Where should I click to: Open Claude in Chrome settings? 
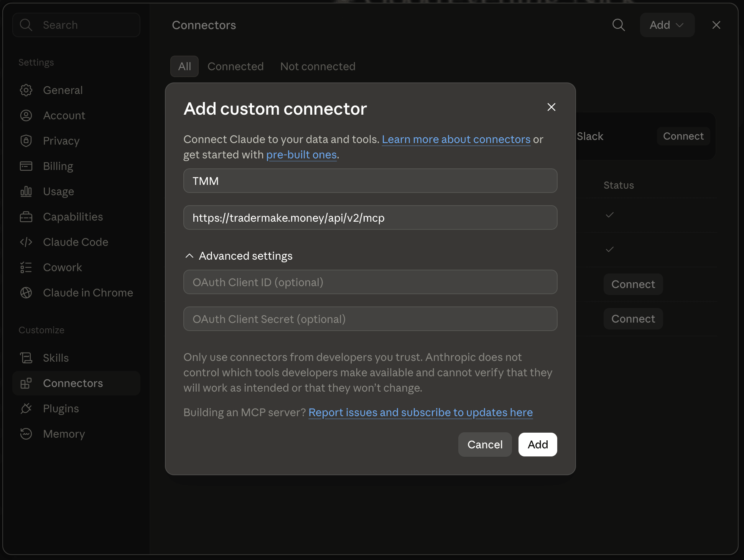tap(76, 293)
